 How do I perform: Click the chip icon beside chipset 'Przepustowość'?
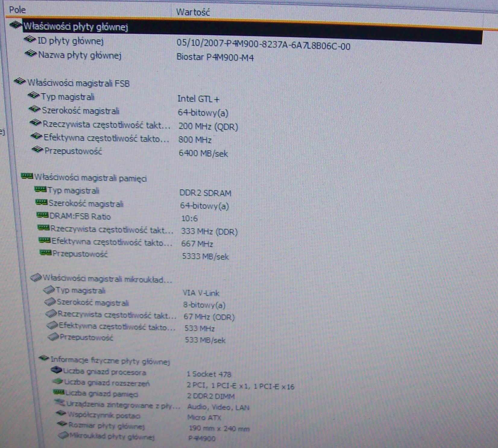[x=53, y=337]
